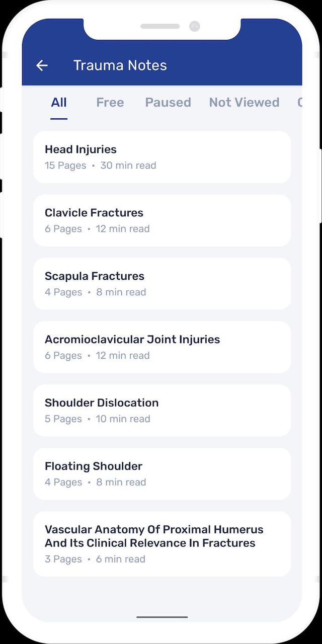Open the Shoulder Dislocation note
The width and height of the screenshot is (322, 644).
(x=161, y=410)
